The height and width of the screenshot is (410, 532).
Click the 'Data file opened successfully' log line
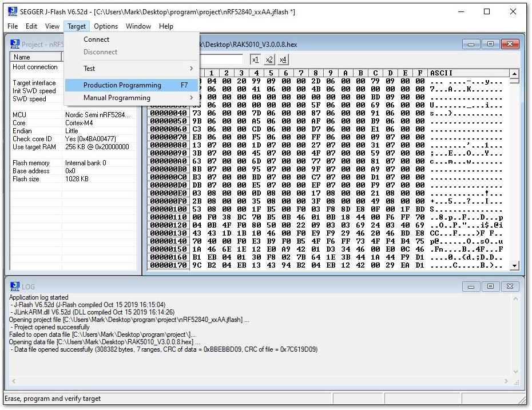tap(165, 349)
